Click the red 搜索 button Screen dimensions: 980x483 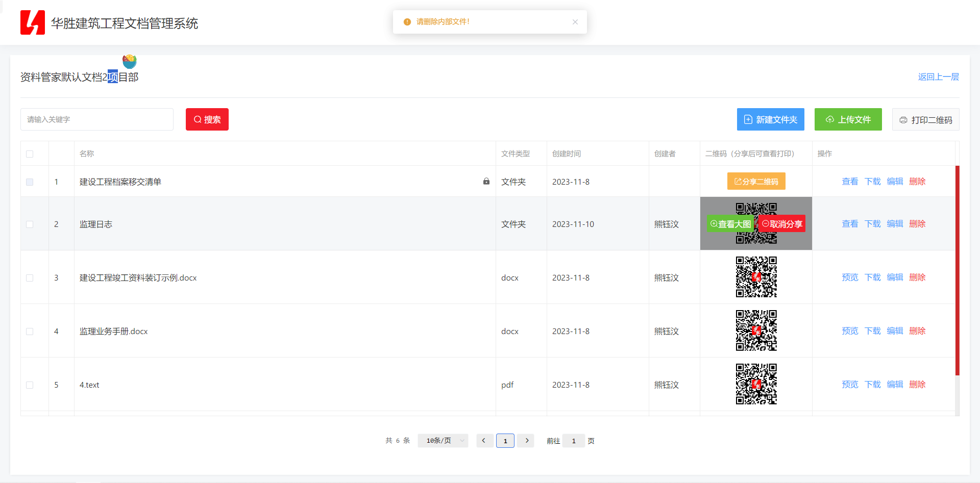pyautogui.click(x=207, y=119)
